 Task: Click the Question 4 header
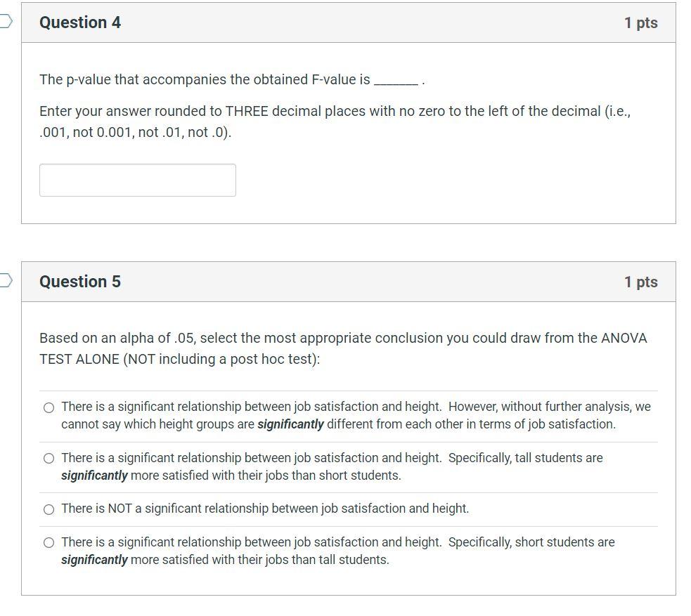click(x=81, y=22)
